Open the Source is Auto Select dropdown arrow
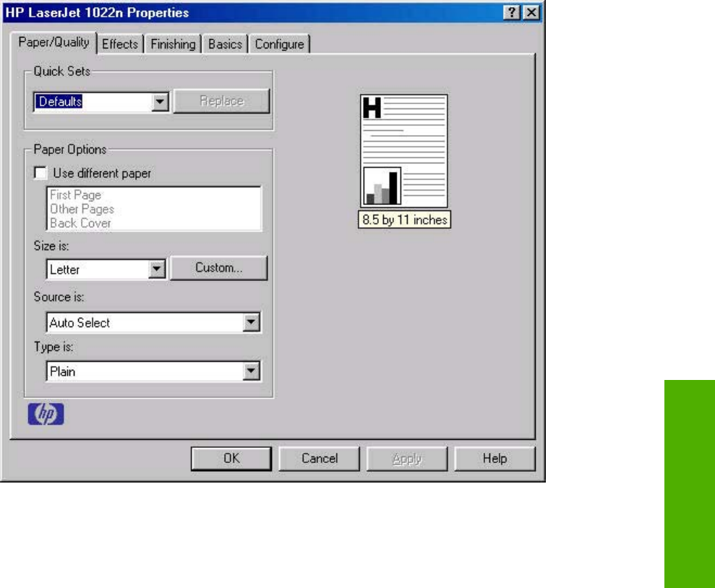Viewport: 715px width, 588px height. pos(251,322)
